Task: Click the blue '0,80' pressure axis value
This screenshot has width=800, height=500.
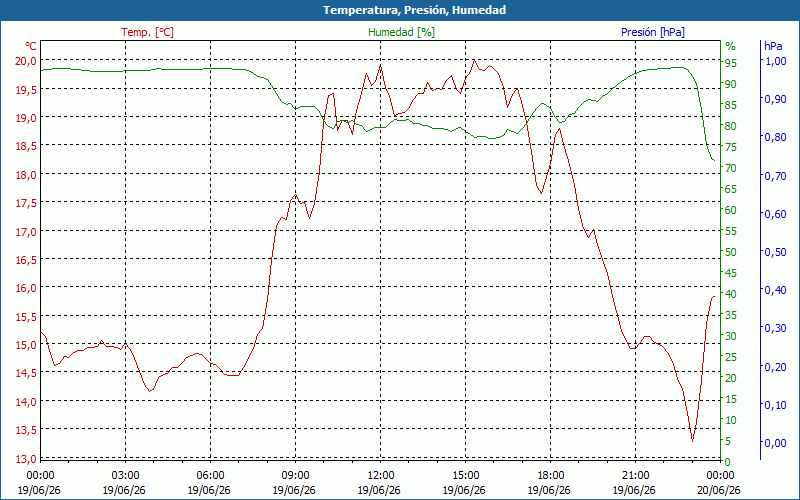Action: pos(775,137)
